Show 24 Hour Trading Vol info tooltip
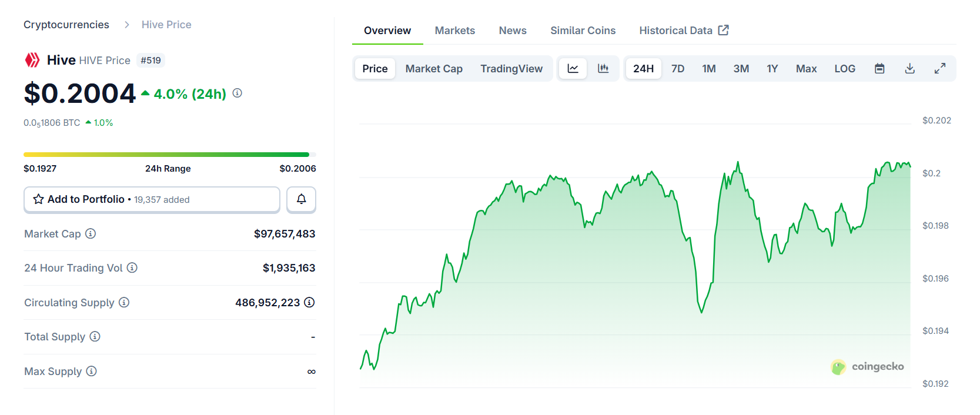Screen dimensions: 980x415 pos(132,267)
